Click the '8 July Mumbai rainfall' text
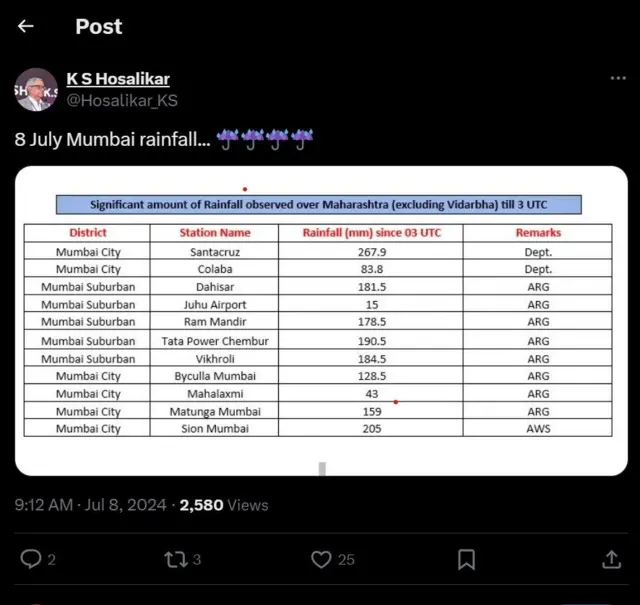Screen dimensions: 640x605 tap(112, 139)
